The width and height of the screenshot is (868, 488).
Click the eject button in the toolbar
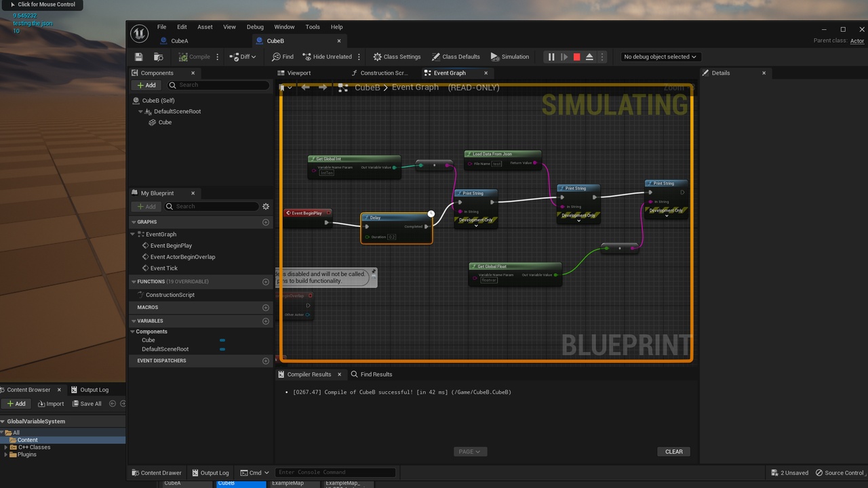(589, 57)
